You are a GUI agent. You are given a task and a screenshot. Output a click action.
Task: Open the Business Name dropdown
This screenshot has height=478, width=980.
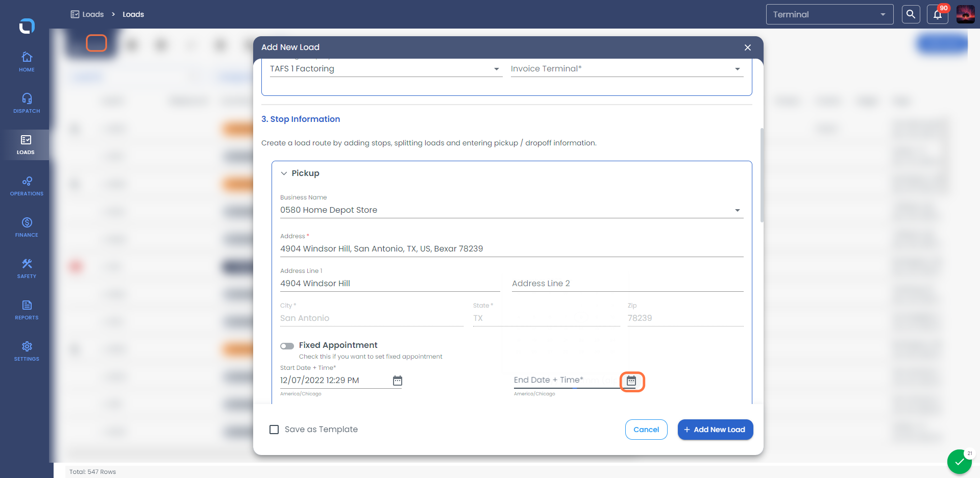(511, 210)
